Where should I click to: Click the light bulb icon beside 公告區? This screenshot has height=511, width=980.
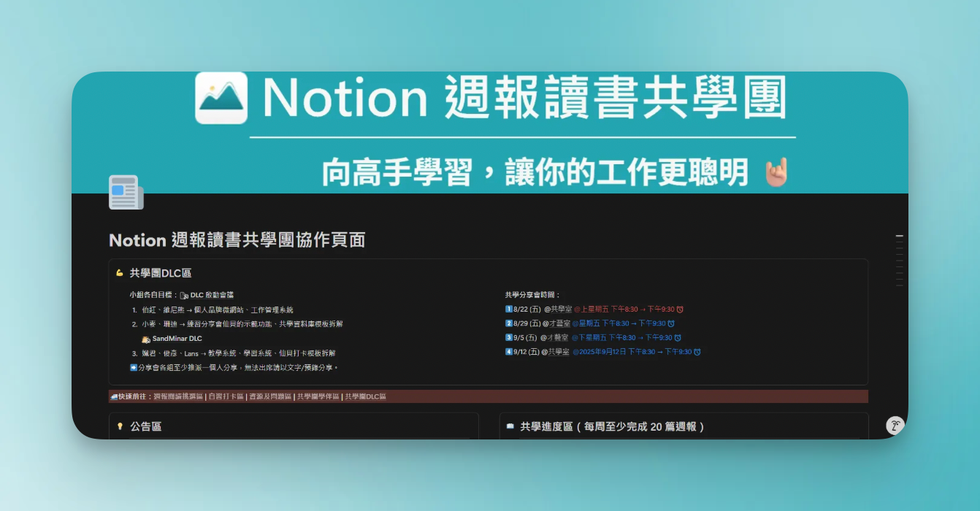[x=120, y=426]
